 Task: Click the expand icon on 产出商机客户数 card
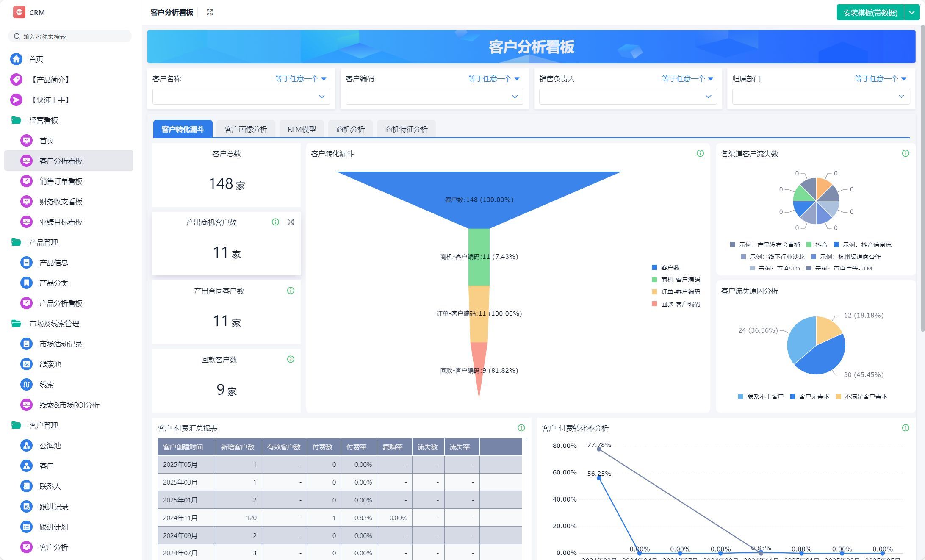click(x=291, y=222)
